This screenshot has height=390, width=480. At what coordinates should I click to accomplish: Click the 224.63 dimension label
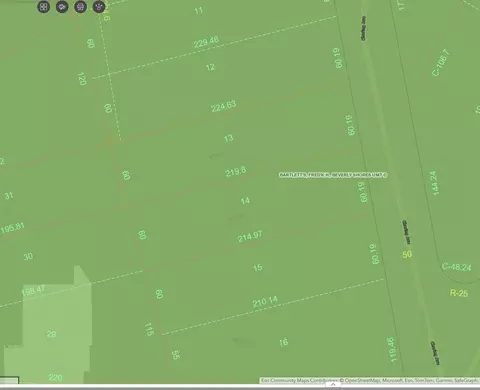224,106
